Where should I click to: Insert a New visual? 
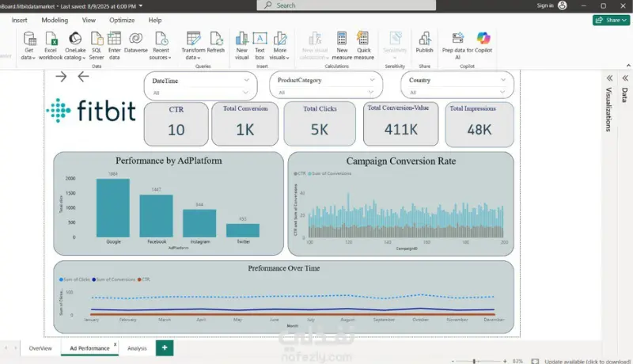242,46
